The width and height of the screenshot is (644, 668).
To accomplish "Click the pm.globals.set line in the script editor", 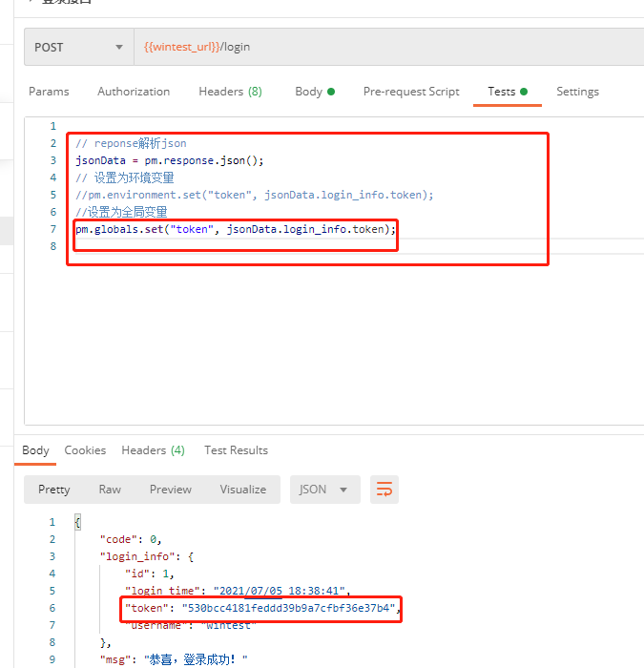I will [236, 229].
